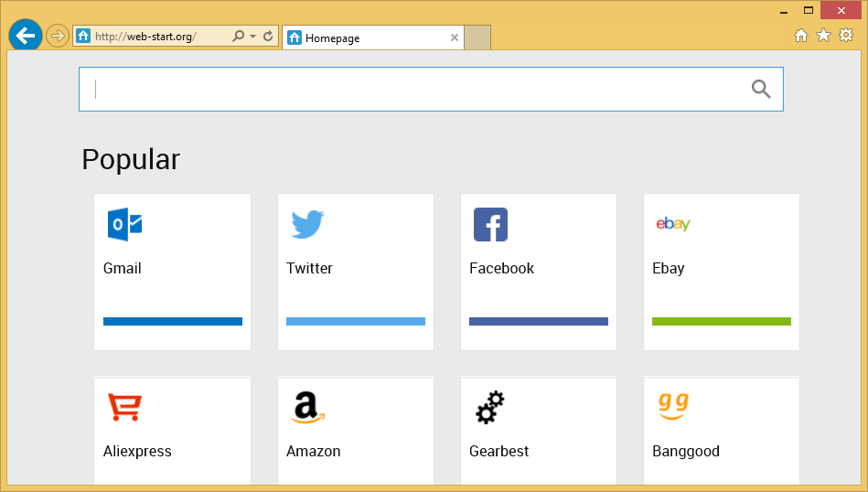Open the Banggood link
868x492 pixels.
click(x=686, y=452)
